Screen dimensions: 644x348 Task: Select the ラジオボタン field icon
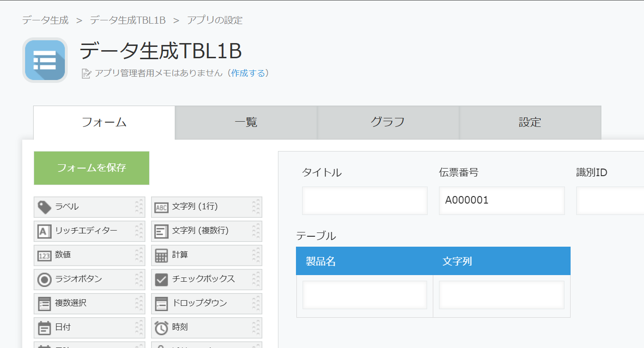(45, 280)
